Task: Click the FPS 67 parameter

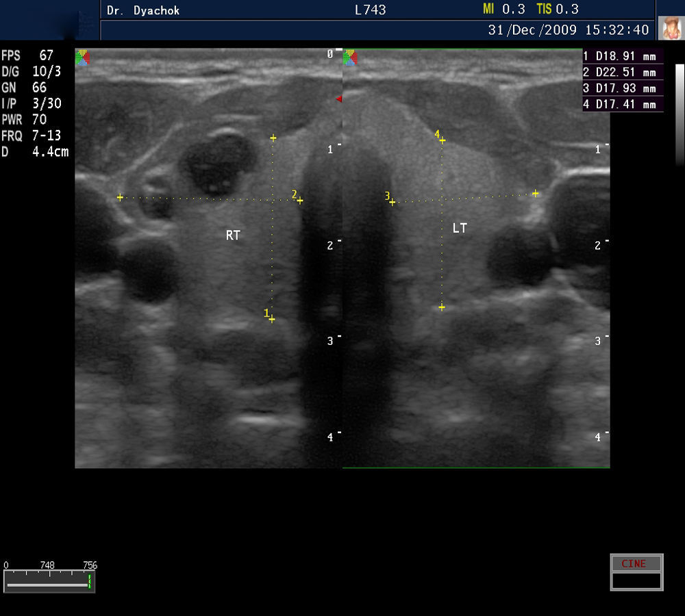Action: [x=27, y=55]
